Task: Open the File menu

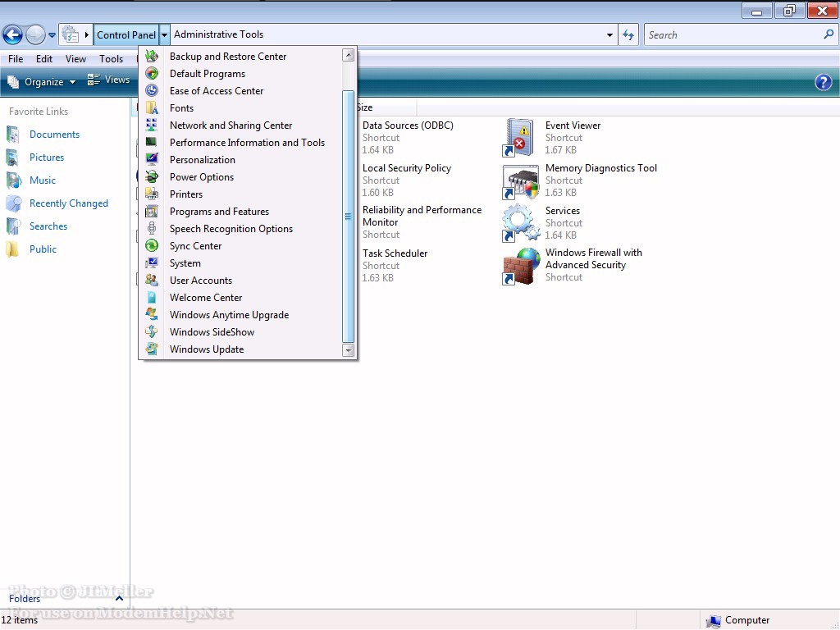Action: [16, 59]
